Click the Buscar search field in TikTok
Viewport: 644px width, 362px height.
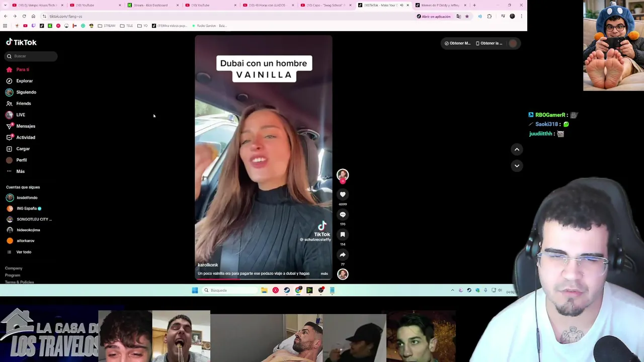pos(32,56)
